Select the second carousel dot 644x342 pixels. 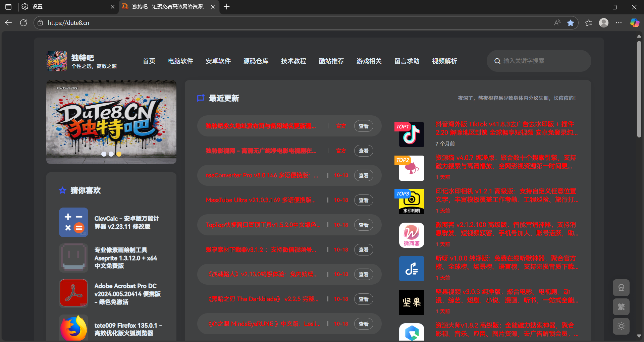pos(111,154)
